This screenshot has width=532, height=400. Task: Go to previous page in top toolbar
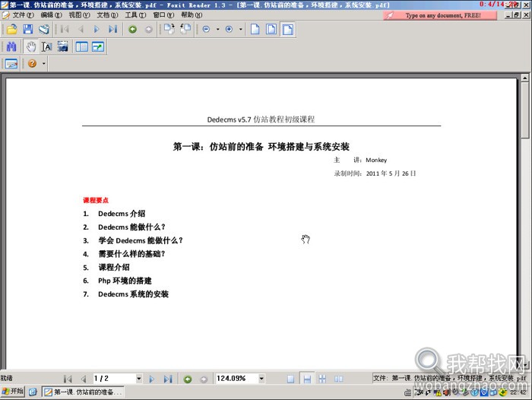(81, 29)
